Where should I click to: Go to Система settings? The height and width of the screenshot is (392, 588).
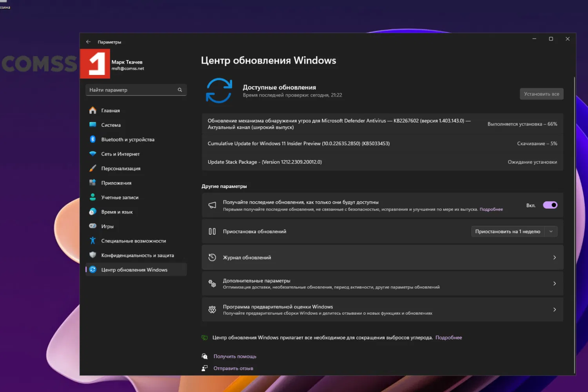(x=136, y=125)
